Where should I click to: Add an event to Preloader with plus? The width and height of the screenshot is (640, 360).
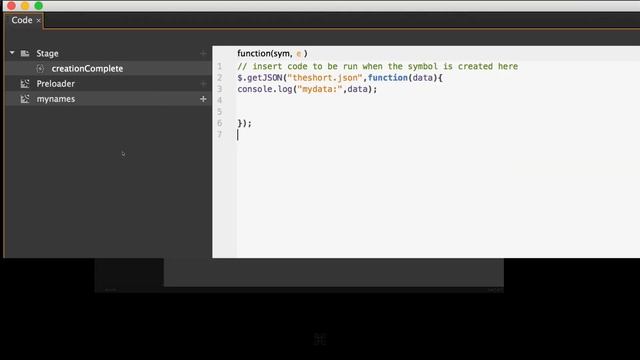click(203, 84)
